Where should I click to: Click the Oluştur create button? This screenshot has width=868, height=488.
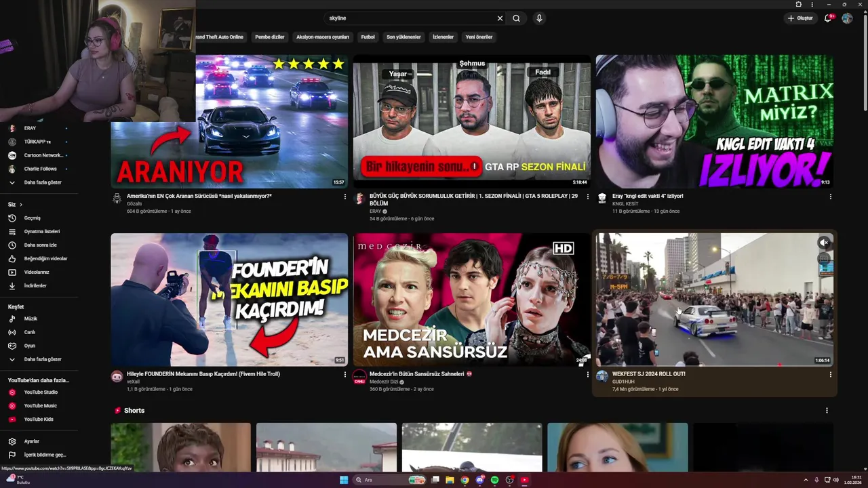tap(800, 18)
